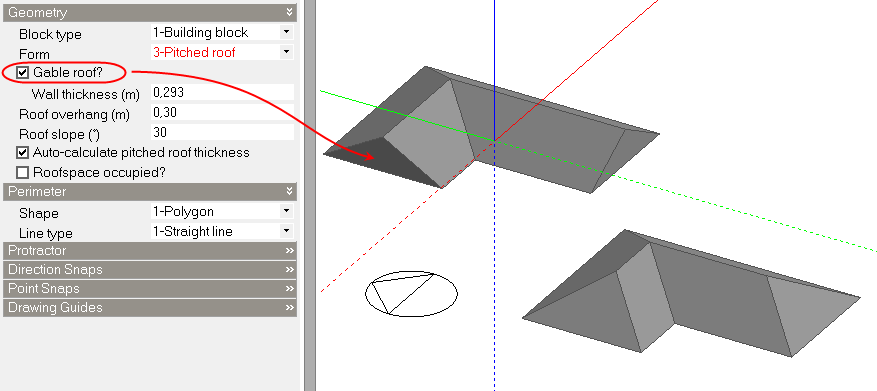Open the Line type dropdown
Image resolution: width=877 pixels, height=391 pixels.
286,231
